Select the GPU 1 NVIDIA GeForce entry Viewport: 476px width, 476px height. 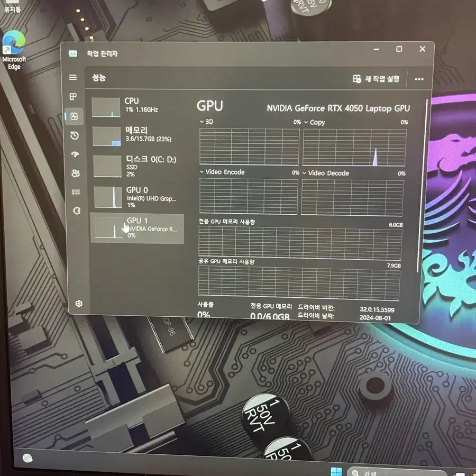point(137,228)
